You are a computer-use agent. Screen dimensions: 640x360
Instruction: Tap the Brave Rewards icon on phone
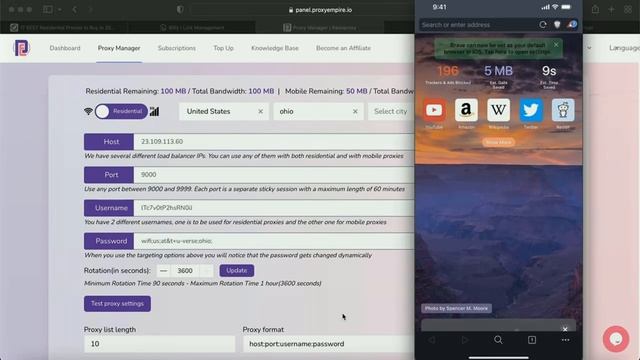pos(572,24)
